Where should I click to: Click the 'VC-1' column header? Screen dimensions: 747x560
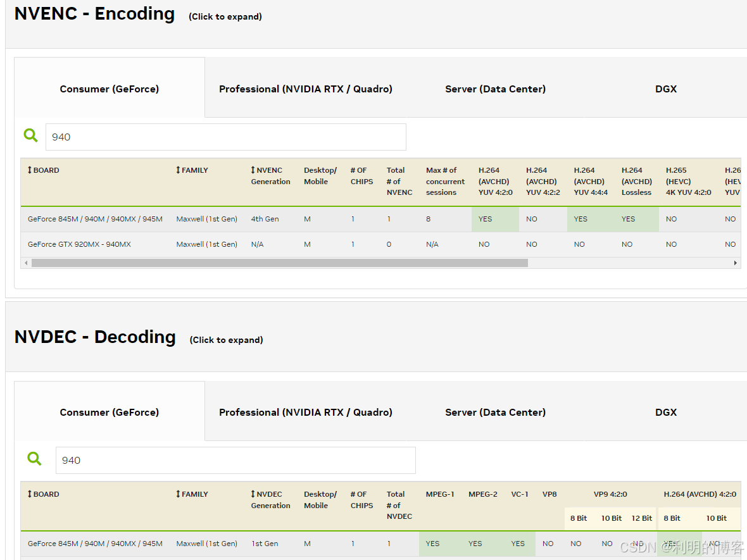(520, 494)
